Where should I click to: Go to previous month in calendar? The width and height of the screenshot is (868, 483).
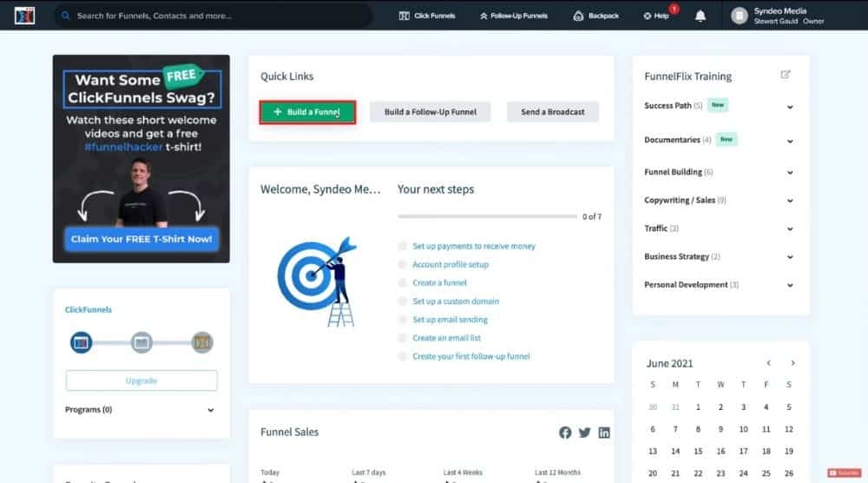(x=768, y=363)
